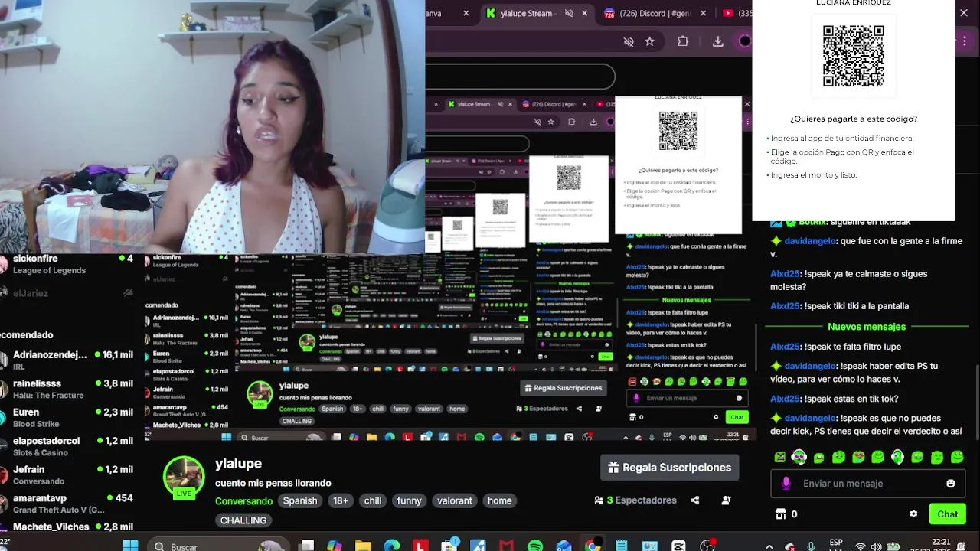Send message with green Chat button
Screen dimensions: 980x551
947,514
